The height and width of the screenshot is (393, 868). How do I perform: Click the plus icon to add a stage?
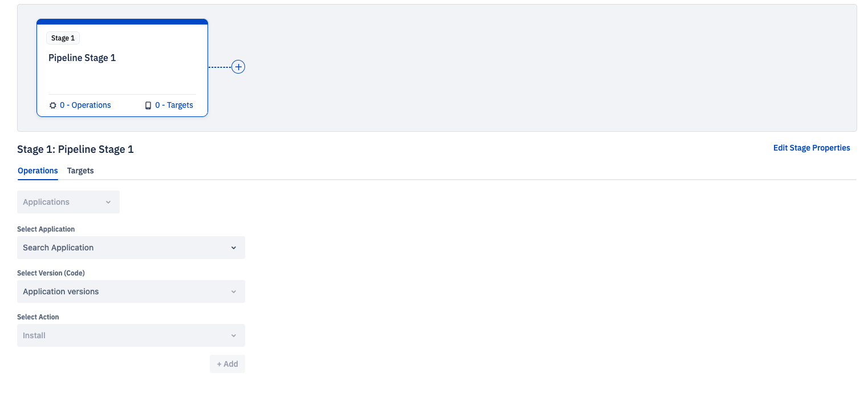tap(238, 67)
